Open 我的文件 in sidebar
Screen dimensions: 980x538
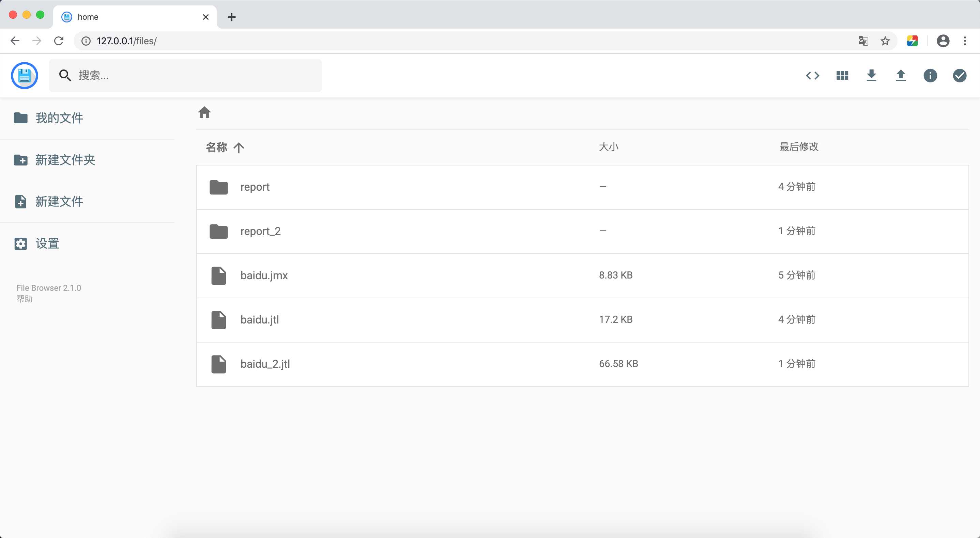[49, 118]
